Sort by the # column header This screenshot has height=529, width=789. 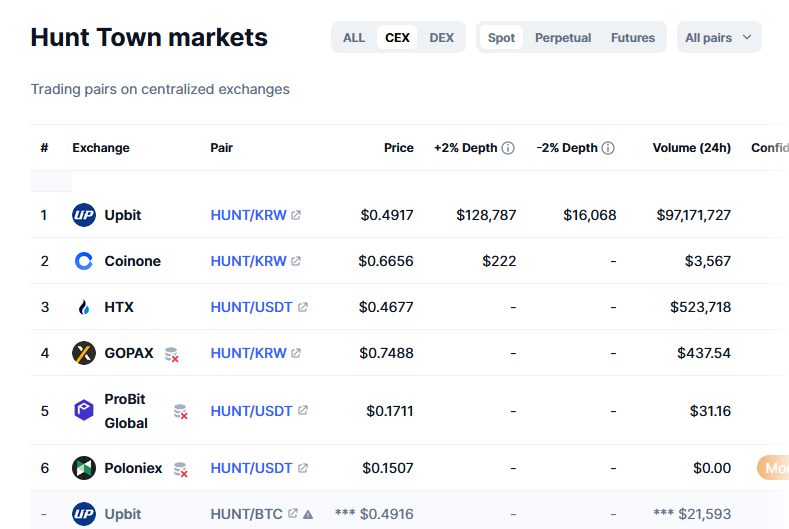44,148
